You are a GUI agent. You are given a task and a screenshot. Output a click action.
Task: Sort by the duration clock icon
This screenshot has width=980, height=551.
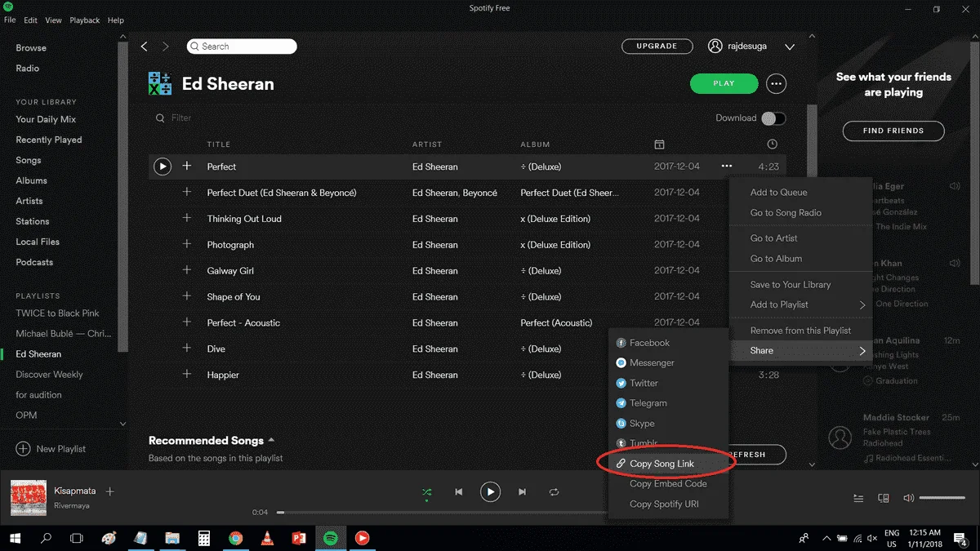tap(773, 144)
